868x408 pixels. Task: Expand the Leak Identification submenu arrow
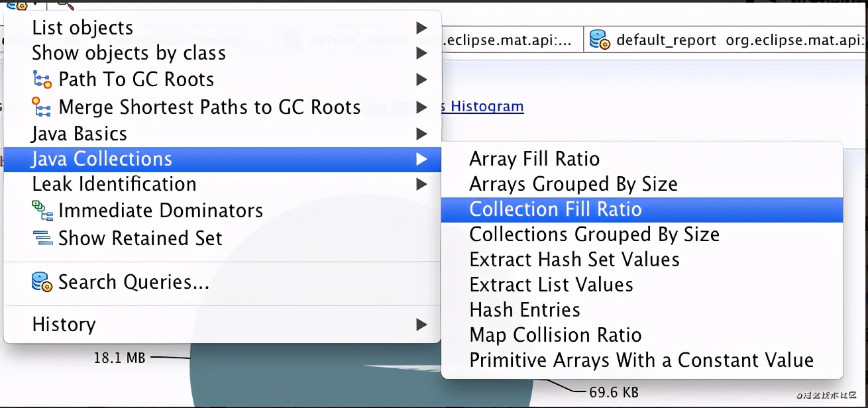[x=421, y=184]
